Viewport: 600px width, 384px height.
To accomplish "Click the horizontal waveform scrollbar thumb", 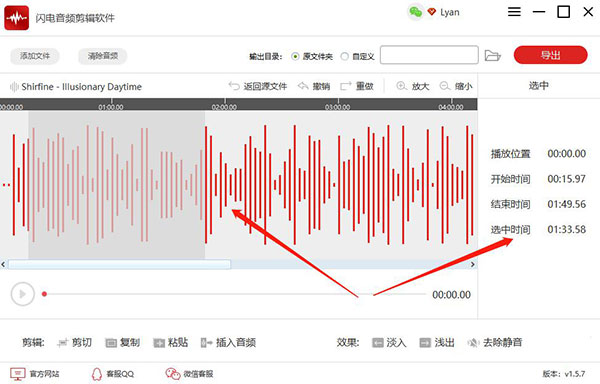I will coord(119,264).
